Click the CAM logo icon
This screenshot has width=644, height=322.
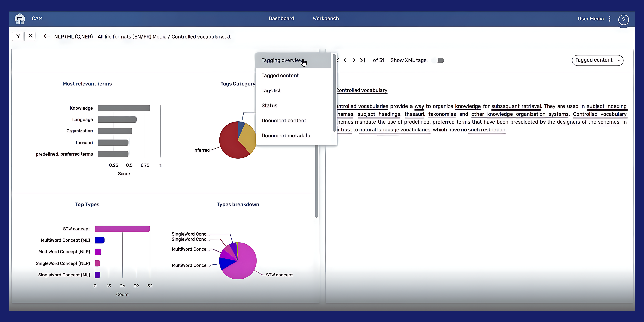click(x=20, y=19)
